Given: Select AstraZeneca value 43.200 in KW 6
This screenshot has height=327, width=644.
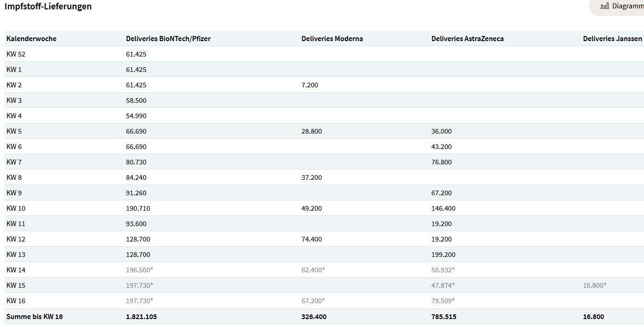Looking at the screenshot, I should click(441, 147).
